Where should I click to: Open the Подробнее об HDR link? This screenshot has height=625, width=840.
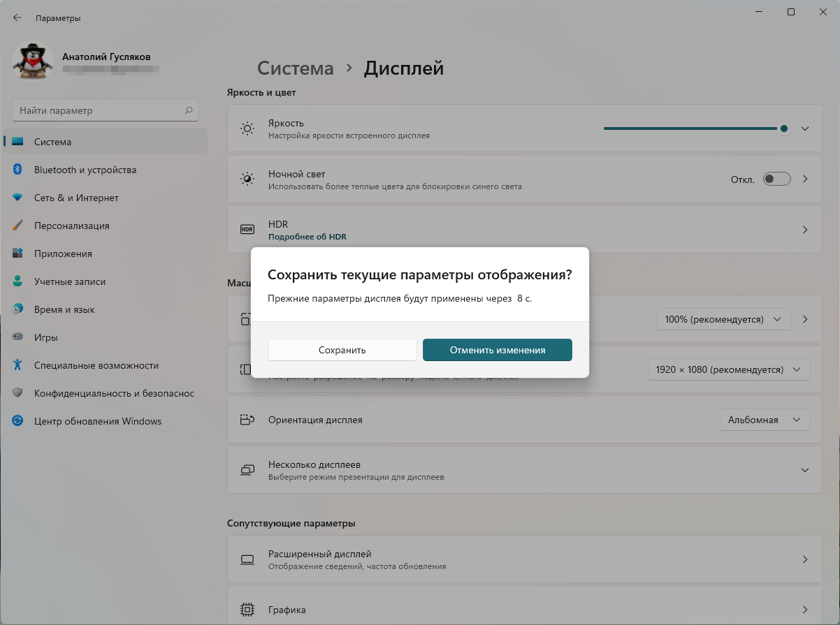[307, 237]
